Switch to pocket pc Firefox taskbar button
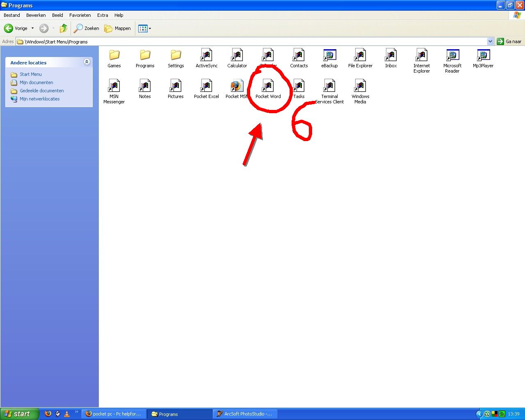 pyautogui.click(x=114, y=414)
